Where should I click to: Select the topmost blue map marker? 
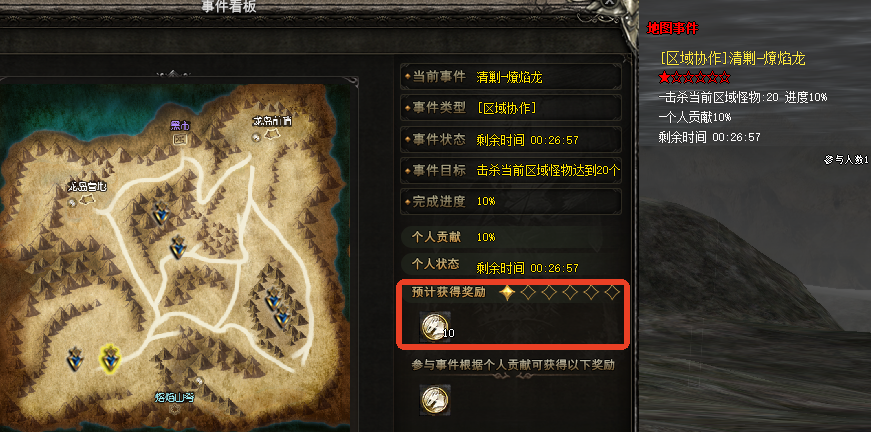point(162,213)
